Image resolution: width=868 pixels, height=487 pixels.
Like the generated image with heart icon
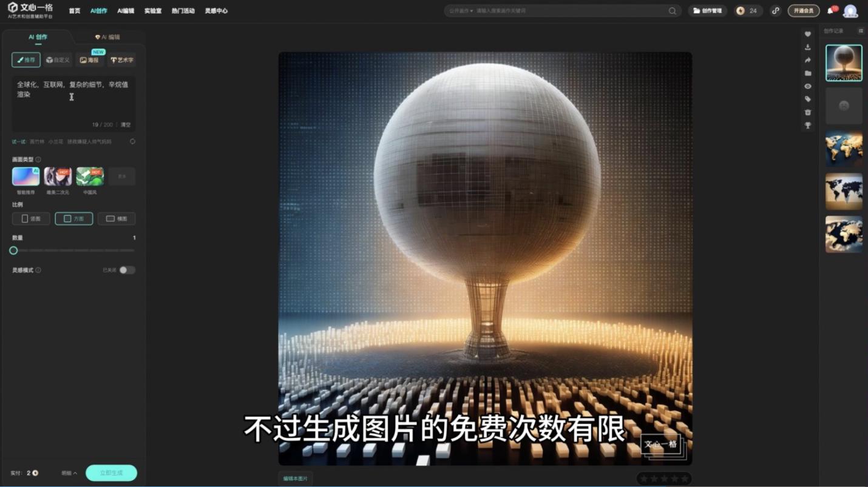[807, 35]
